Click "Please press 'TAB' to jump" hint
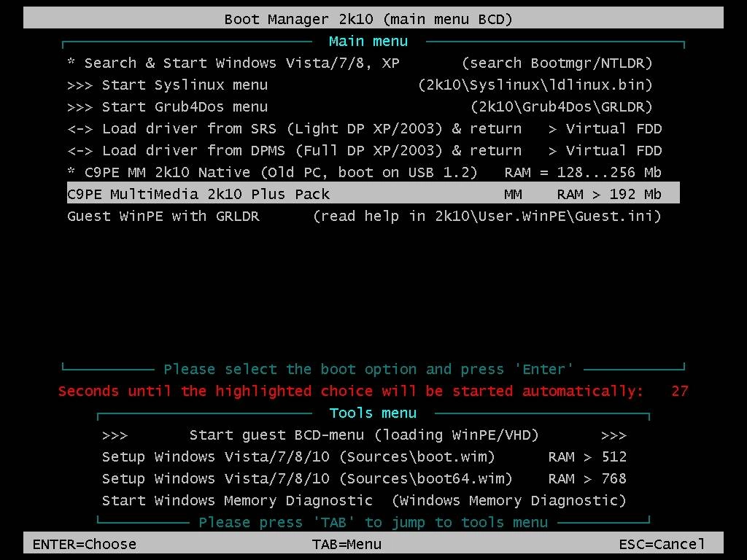 point(373,523)
